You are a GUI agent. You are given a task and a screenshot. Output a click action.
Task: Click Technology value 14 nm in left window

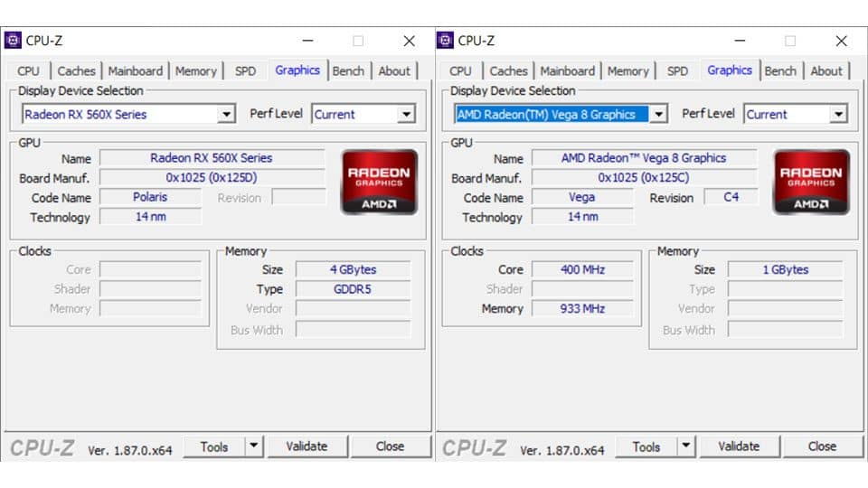(150, 216)
